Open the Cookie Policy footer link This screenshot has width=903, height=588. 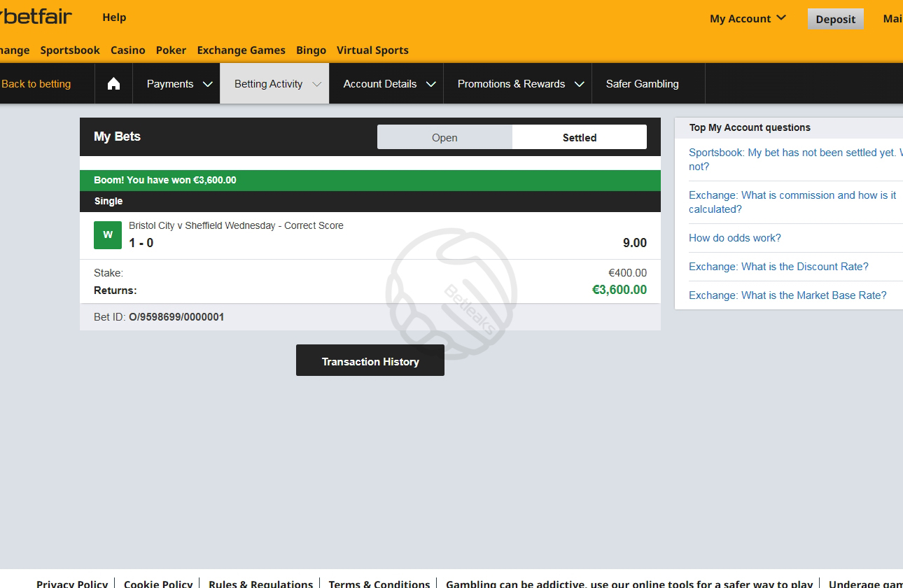[158, 583]
